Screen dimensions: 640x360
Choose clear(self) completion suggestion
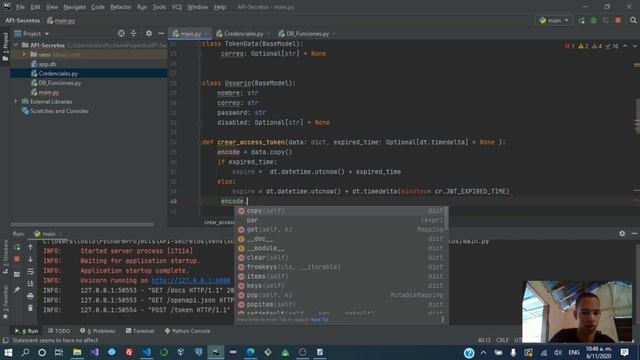(340, 258)
